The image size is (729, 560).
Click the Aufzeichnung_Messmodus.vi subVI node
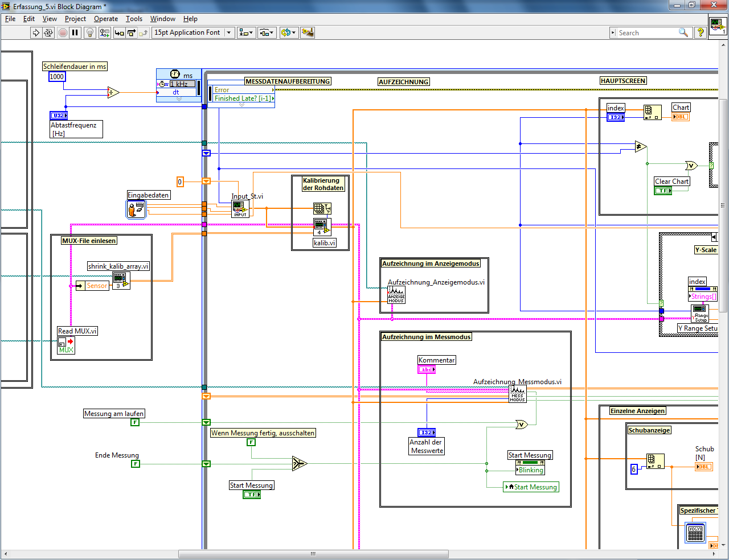517,394
